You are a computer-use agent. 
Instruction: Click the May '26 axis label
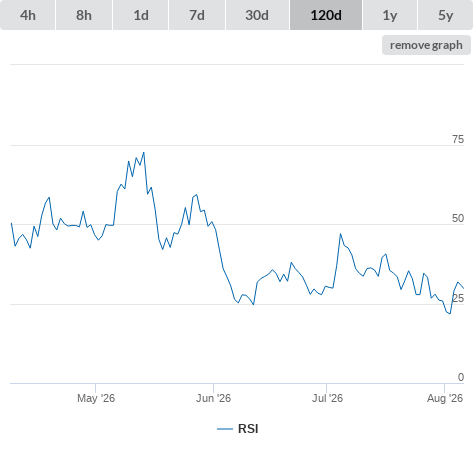(96, 398)
